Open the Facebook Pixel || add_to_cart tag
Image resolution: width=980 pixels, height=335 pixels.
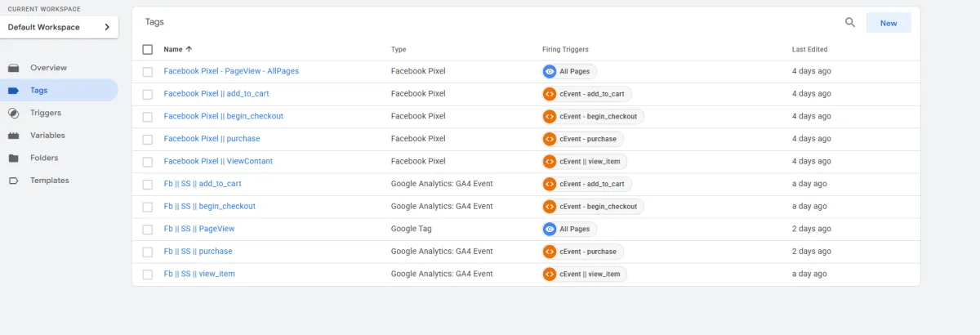tap(216, 94)
